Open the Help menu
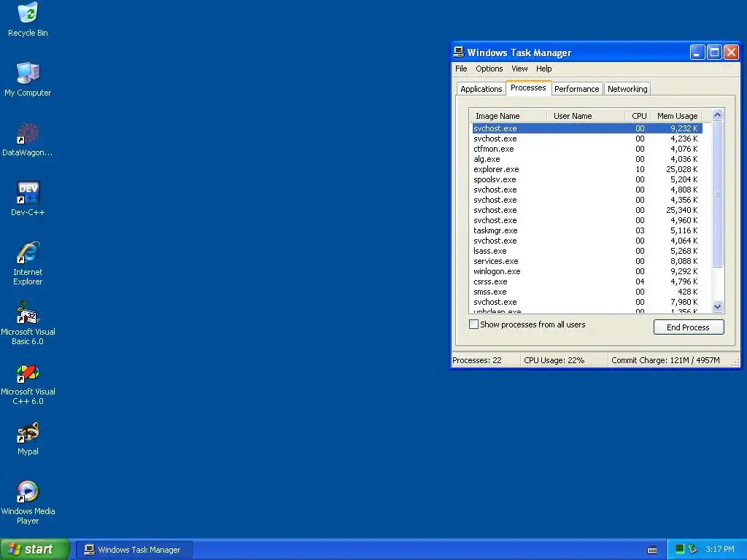This screenshot has width=747, height=560. [x=543, y=69]
